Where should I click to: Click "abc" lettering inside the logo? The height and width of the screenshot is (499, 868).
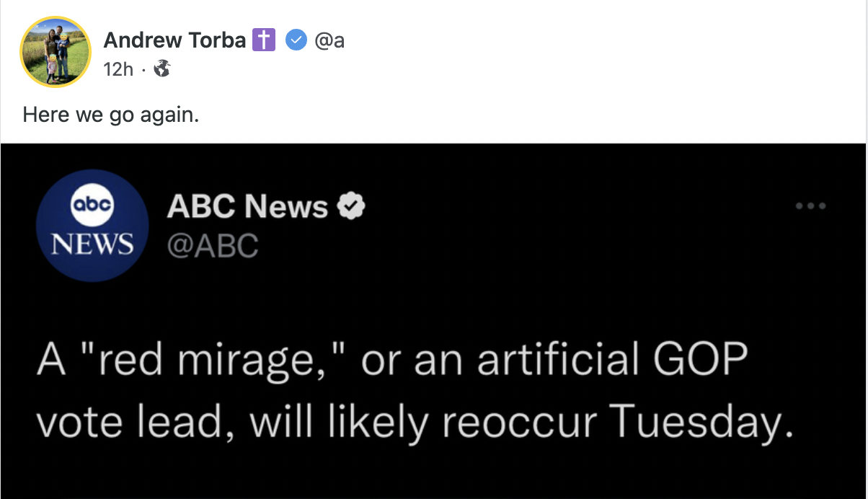92,206
